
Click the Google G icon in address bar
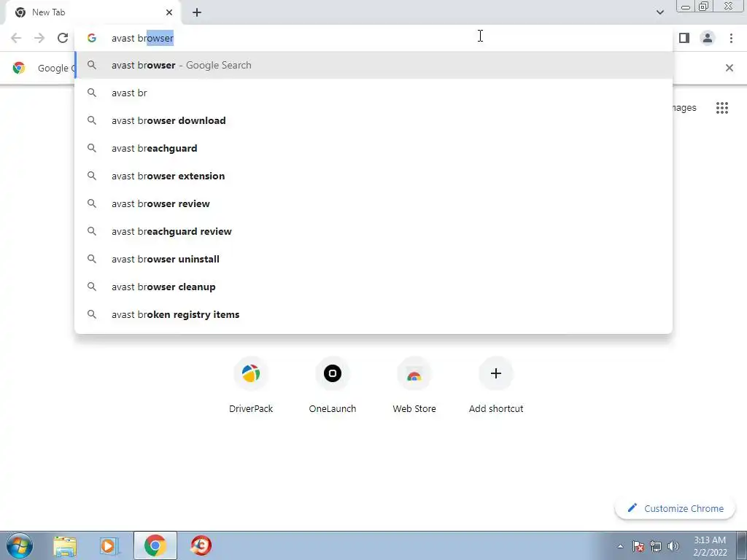[x=91, y=38]
